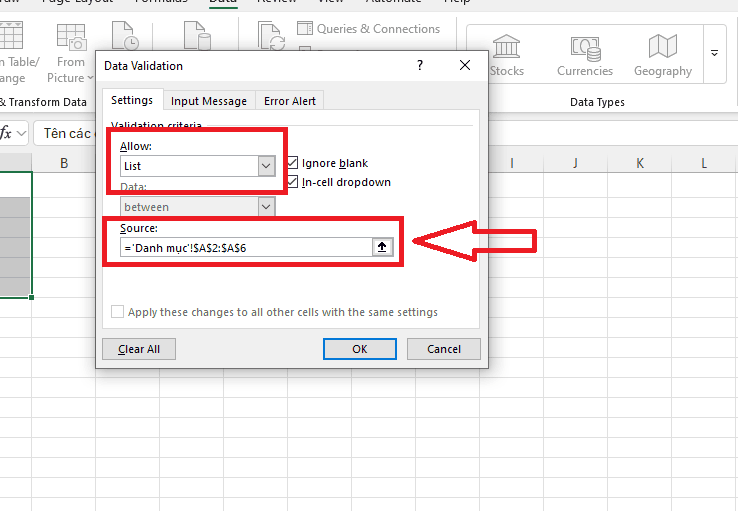Click From Table/Range icon
The height and width of the screenshot is (511, 738).
click(x=10, y=36)
